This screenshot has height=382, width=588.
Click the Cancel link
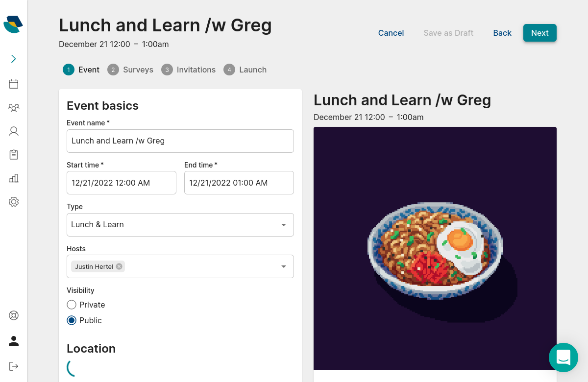391,33
